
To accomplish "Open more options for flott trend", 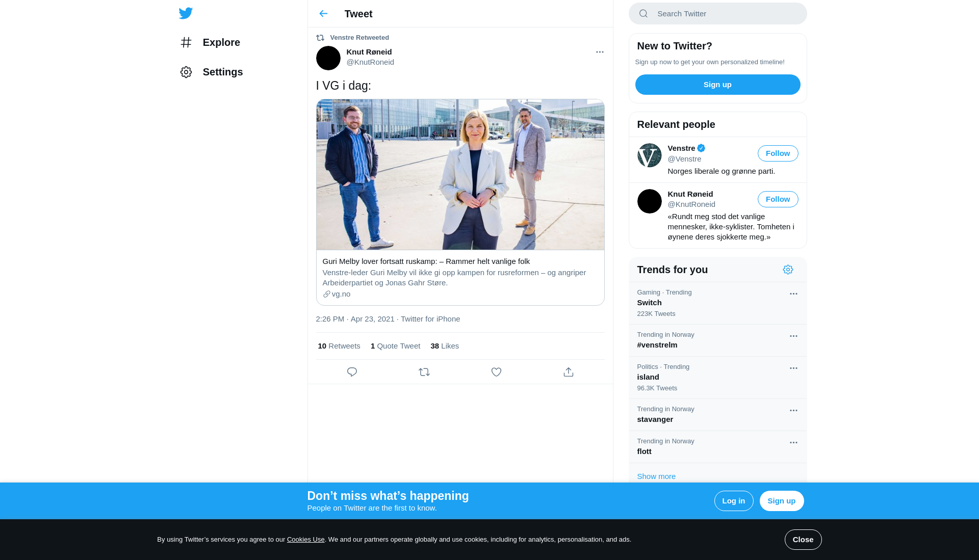I will [793, 443].
